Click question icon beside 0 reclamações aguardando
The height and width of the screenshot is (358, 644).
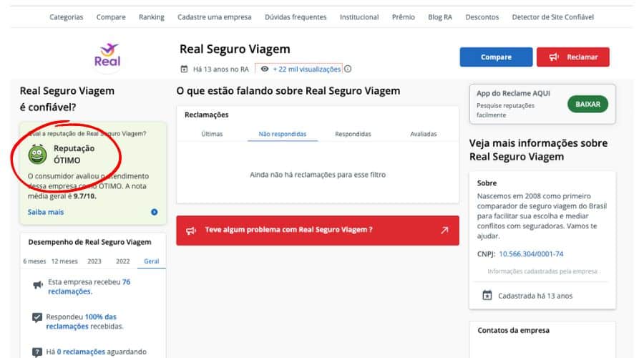(x=37, y=352)
